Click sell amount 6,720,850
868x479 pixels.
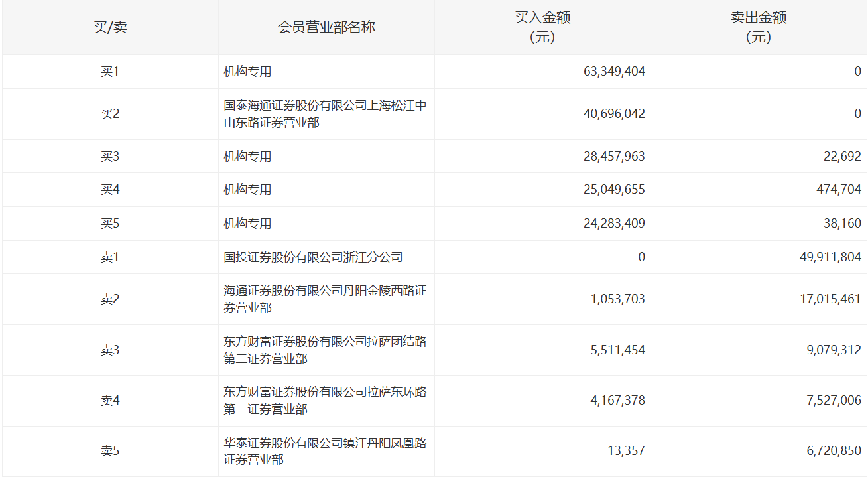pyautogui.click(x=834, y=452)
